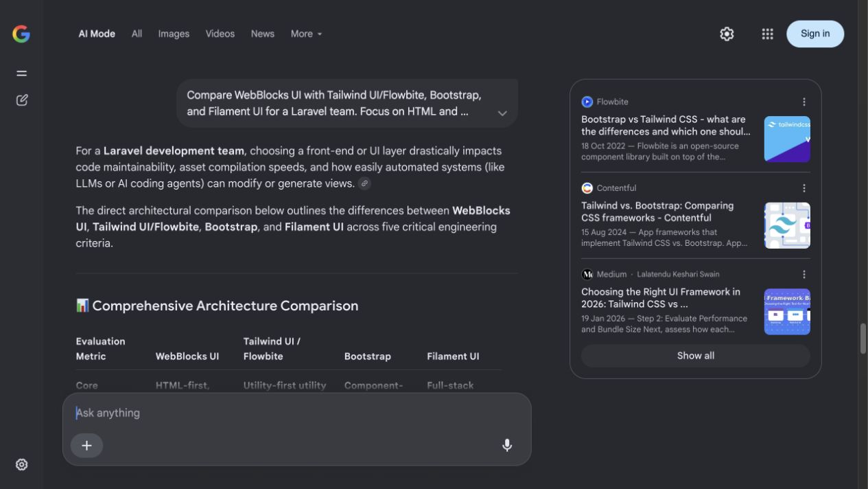This screenshot has width=868, height=489.
Task: Click the Evaluation Metric column header
Action: click(100, 349)
